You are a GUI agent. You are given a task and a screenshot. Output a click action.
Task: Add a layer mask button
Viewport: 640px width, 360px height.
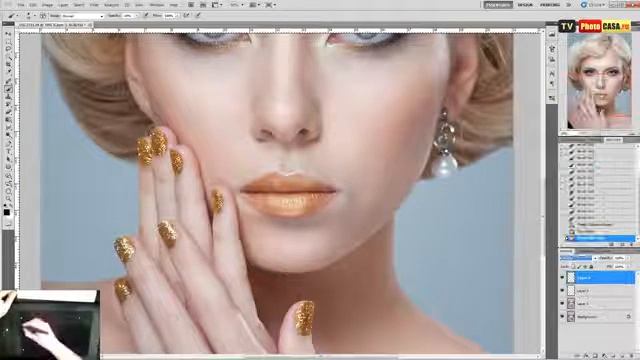[x=595, y=356]
